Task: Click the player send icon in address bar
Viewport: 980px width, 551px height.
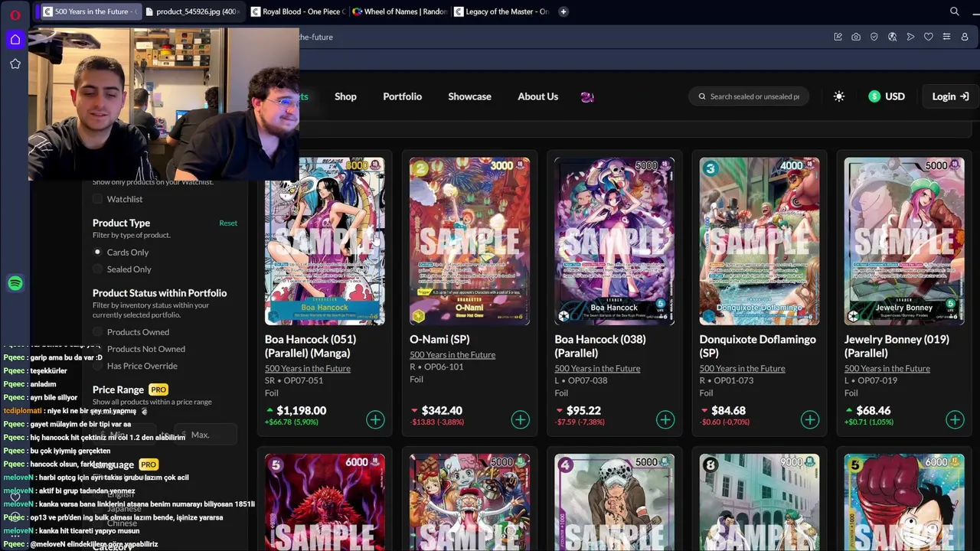Action: click(910, 37)
